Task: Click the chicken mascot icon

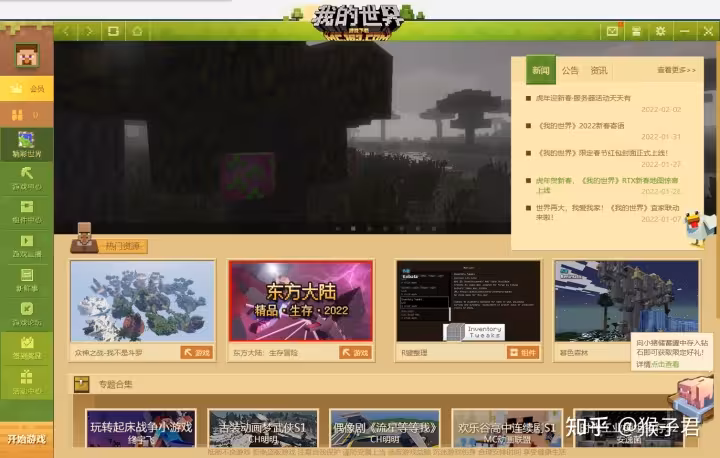Action: click(699, 228)
